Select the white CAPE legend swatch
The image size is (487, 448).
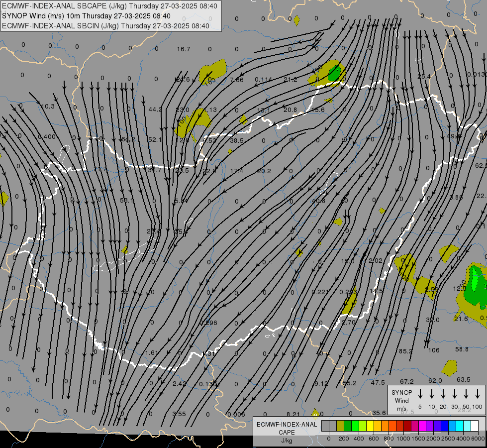[475, 426]
